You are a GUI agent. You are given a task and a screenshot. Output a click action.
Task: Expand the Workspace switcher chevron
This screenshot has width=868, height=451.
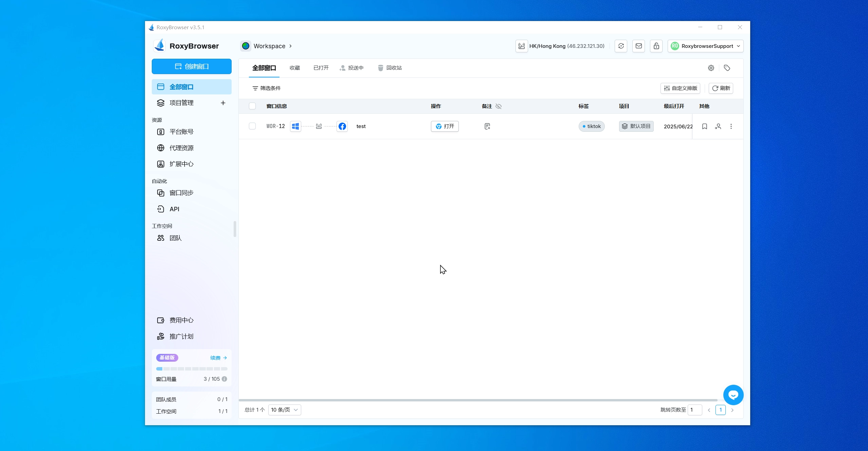[291, 46]
